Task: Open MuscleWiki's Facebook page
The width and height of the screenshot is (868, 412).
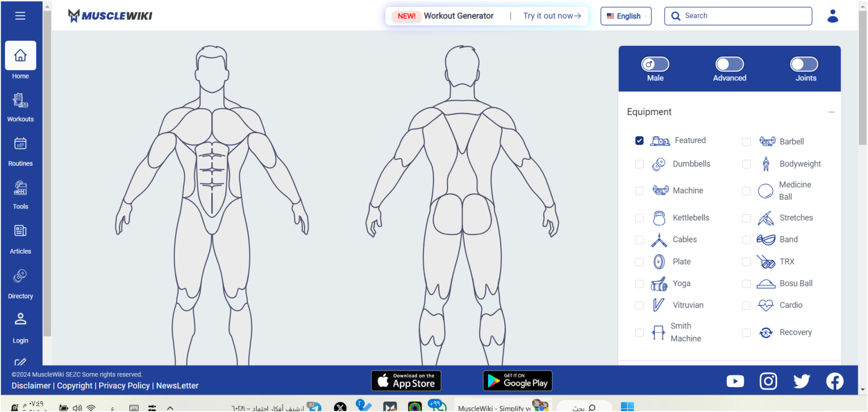Action: coord(835,381)
